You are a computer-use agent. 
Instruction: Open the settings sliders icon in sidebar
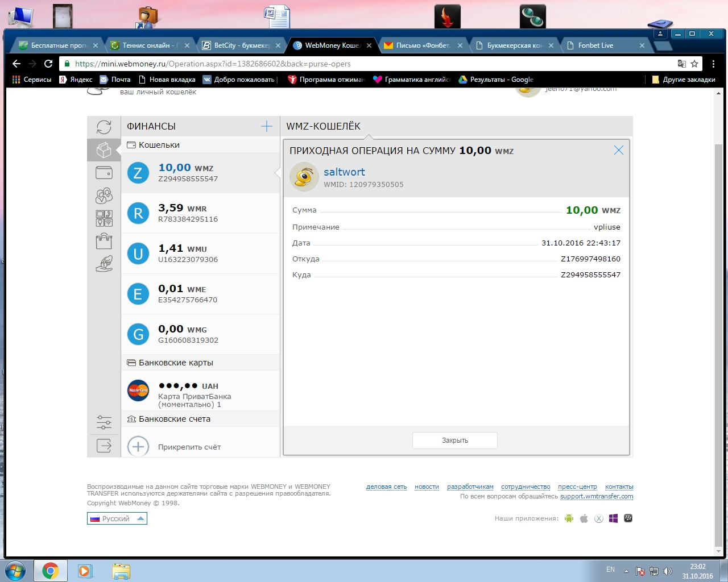[x=104, y=422]
